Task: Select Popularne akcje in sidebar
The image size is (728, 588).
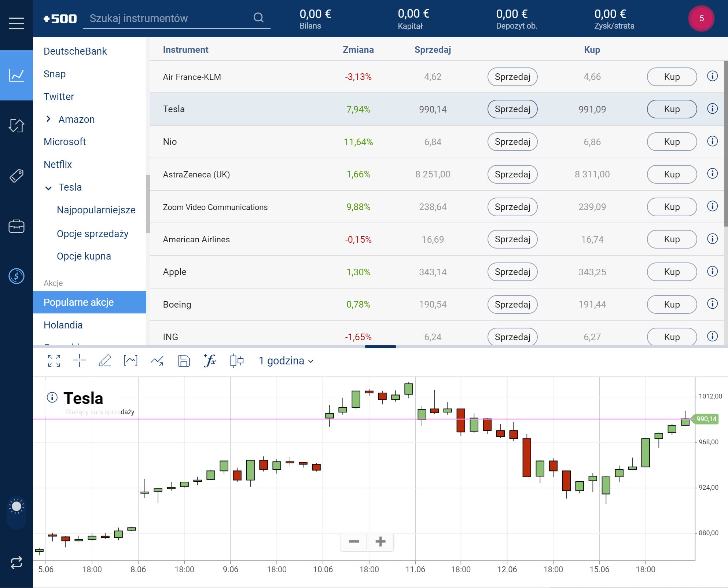Action: point(79,302)
